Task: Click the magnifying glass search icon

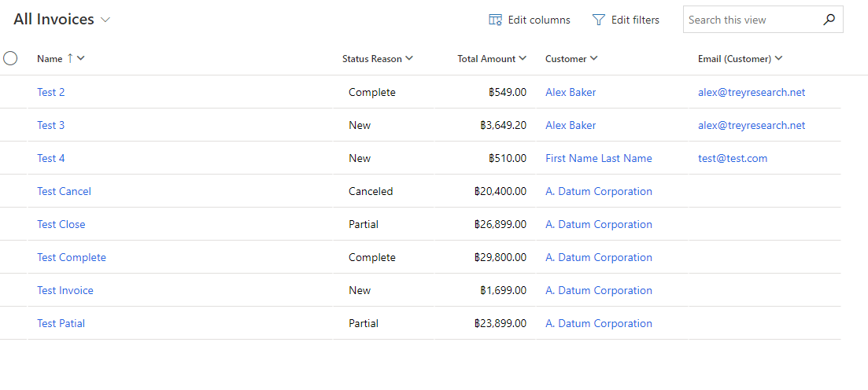Action: click(x=829, y=20)
